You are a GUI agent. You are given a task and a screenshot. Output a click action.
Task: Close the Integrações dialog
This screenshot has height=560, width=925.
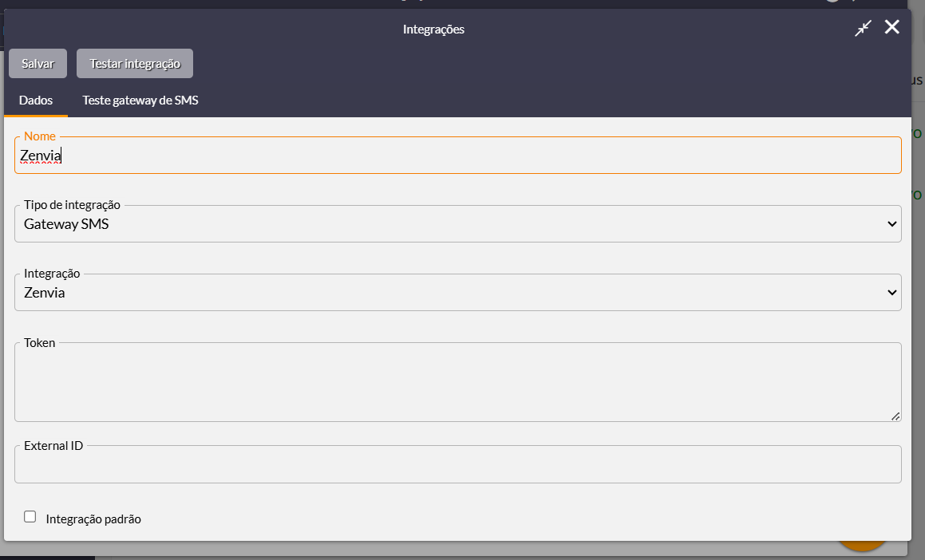pyautogui.click(x=892, y=27)
